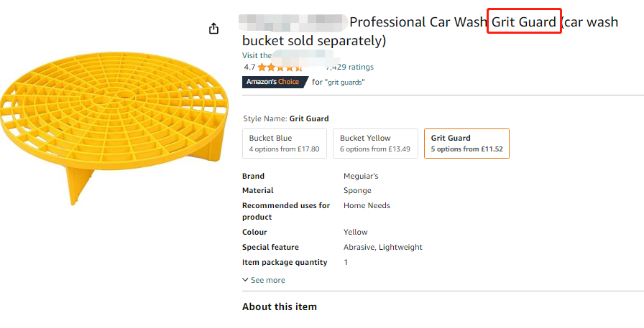This screenshot has width=644, height=328.
Task: Select the Grit Guard style option
Action: [466, 144]
